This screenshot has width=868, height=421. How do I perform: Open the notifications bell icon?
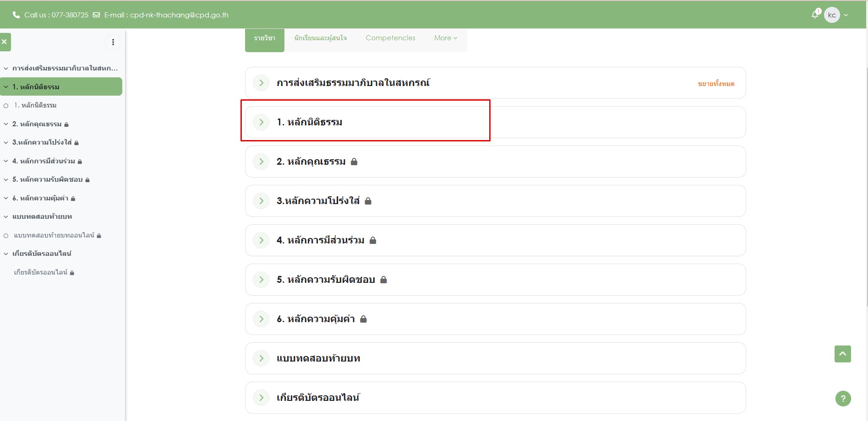point(815,15)
